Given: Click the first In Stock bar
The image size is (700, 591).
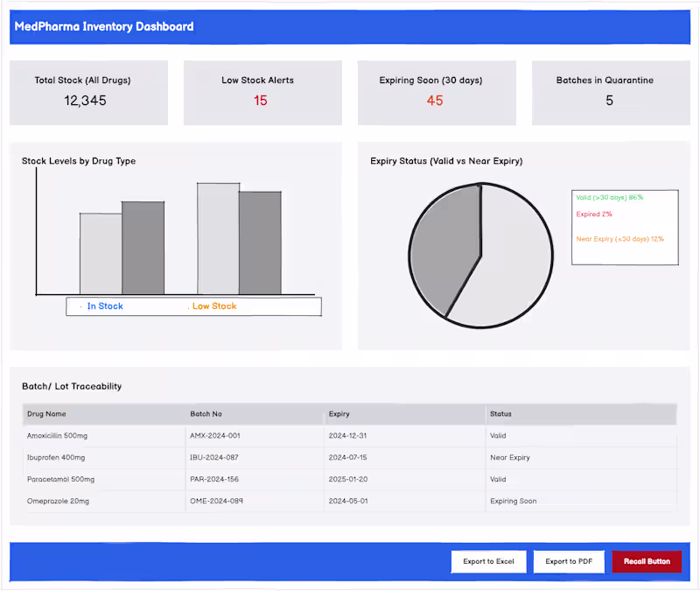Looking at the screenshot, I should pyautogui.click(x=100, y=254).
